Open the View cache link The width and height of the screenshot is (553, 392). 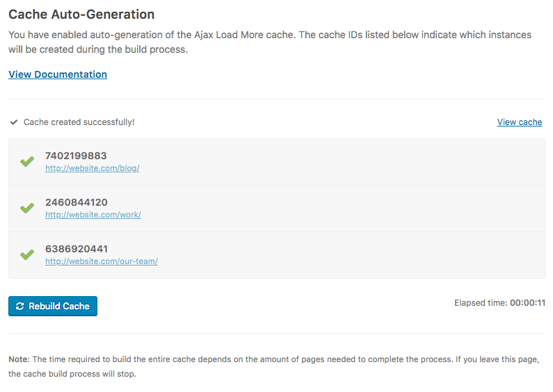(x=520, y=122)
